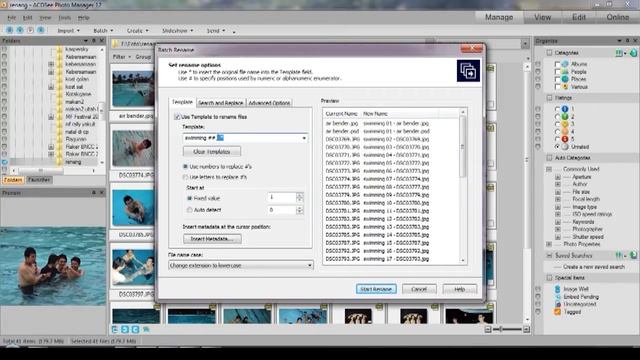
Task: Open the air bender.jpg thumbnail
Action: coord(133,89)
